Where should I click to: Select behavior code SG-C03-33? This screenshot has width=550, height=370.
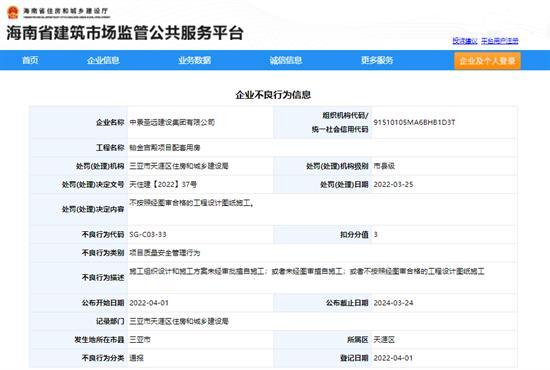coord(148,235)
